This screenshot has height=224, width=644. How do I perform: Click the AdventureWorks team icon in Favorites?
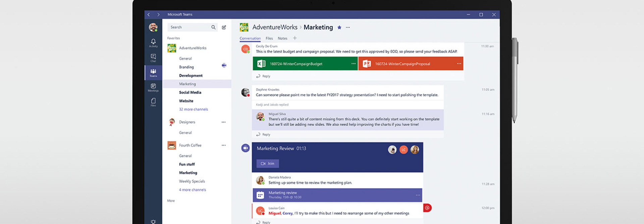coord(172,48)
